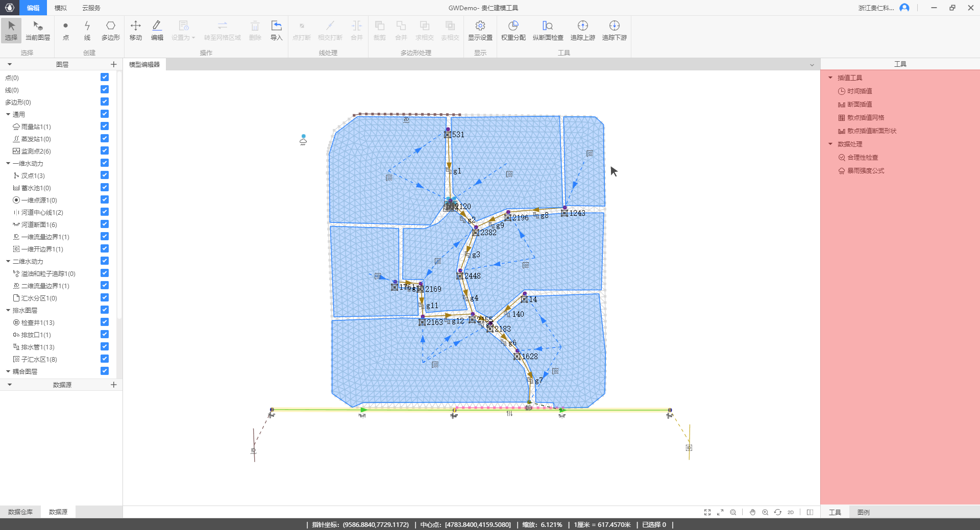
Task: Toggle visibility of 排水管1(13) layer
Action: [105, 347]
